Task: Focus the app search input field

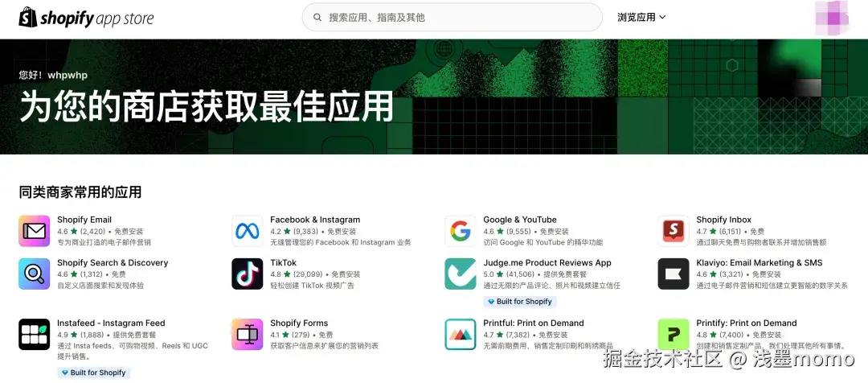Action: pyautogui.click(x=452, y=17)
